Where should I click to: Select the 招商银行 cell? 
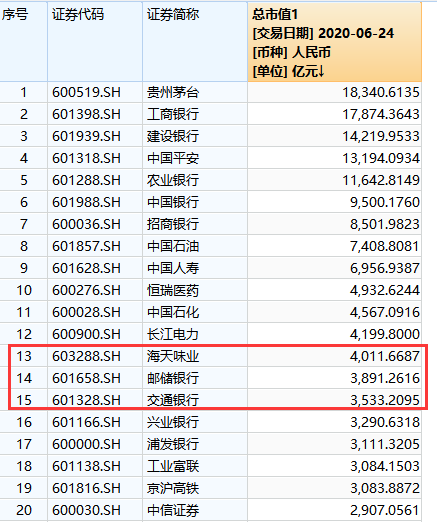click(x=195, y=224)
